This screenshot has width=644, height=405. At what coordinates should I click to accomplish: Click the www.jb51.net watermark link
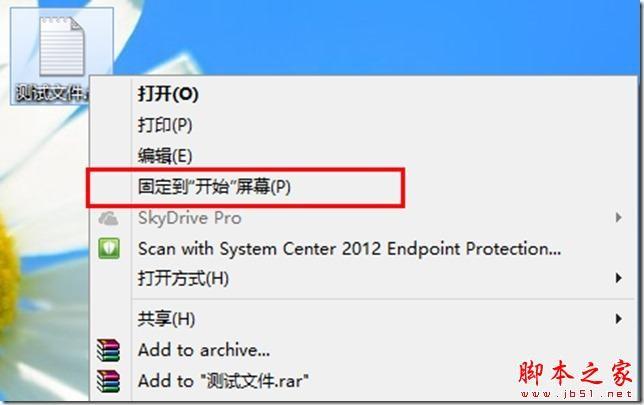tap(576, 394)
